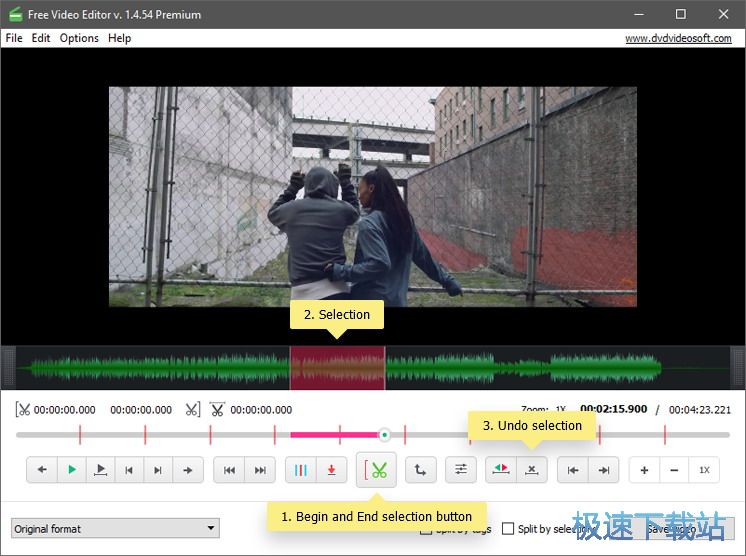Click the right handle of the waveform
746x556 pixels.
click(737, 368)
